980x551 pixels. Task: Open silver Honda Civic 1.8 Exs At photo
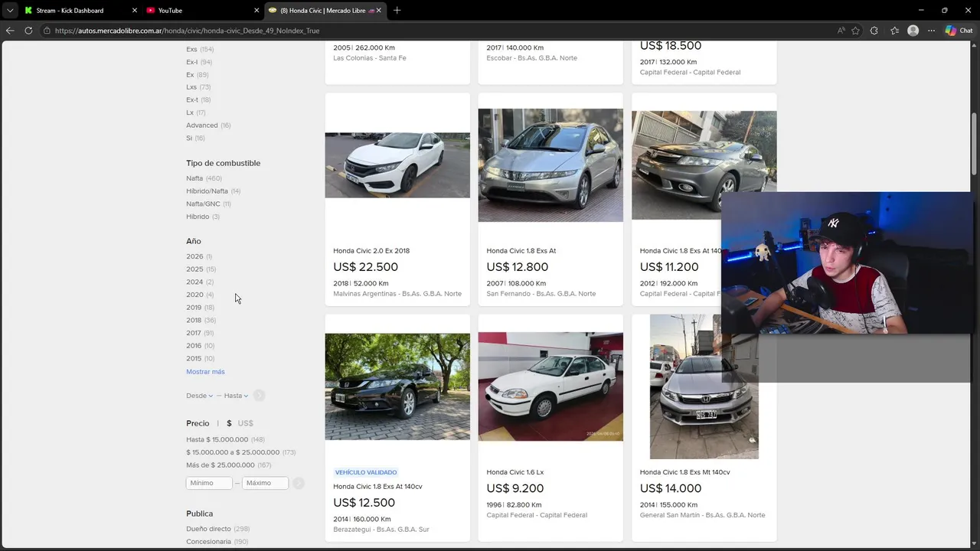click(550, 165)
